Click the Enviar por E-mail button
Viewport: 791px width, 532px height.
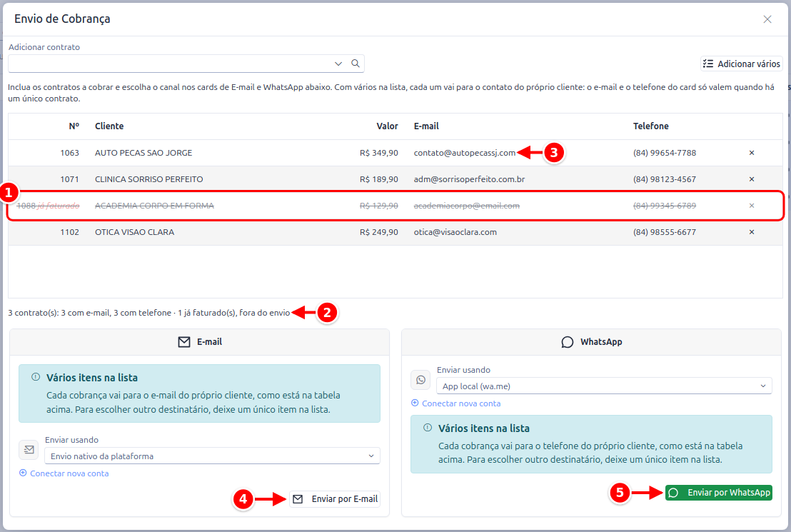[334, 498]
